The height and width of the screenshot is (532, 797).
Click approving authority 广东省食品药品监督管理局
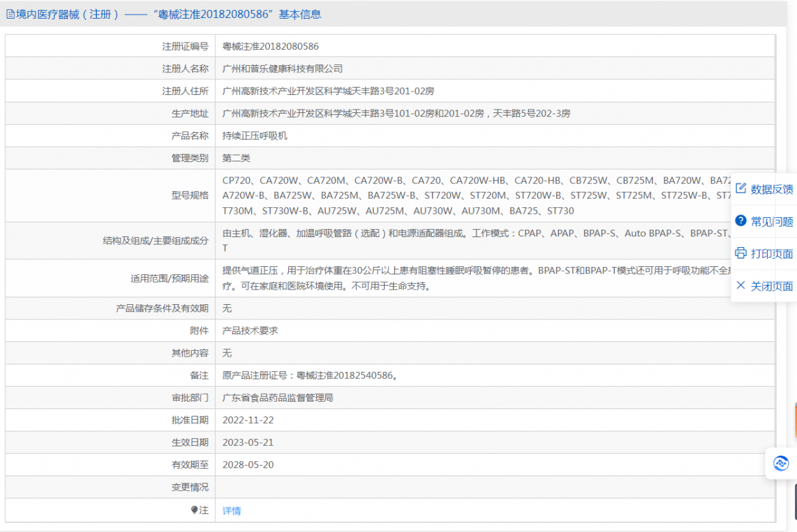(278, 398)
